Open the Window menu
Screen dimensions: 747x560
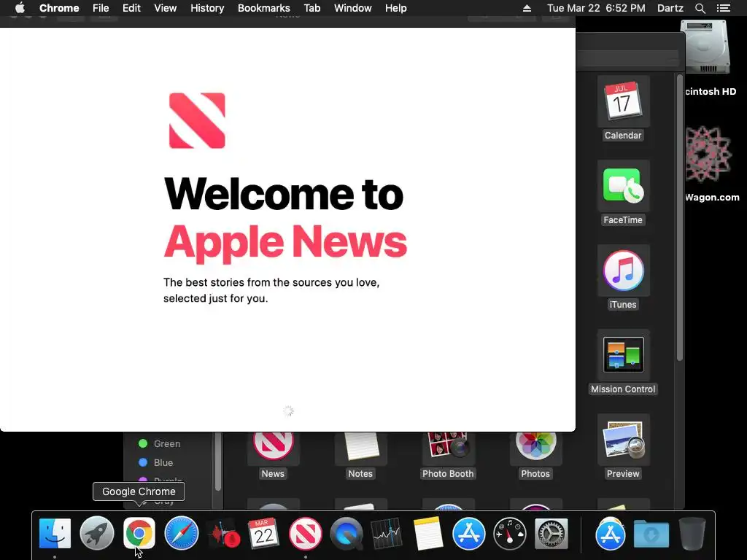pyautogui.click(x=352, y=8)
